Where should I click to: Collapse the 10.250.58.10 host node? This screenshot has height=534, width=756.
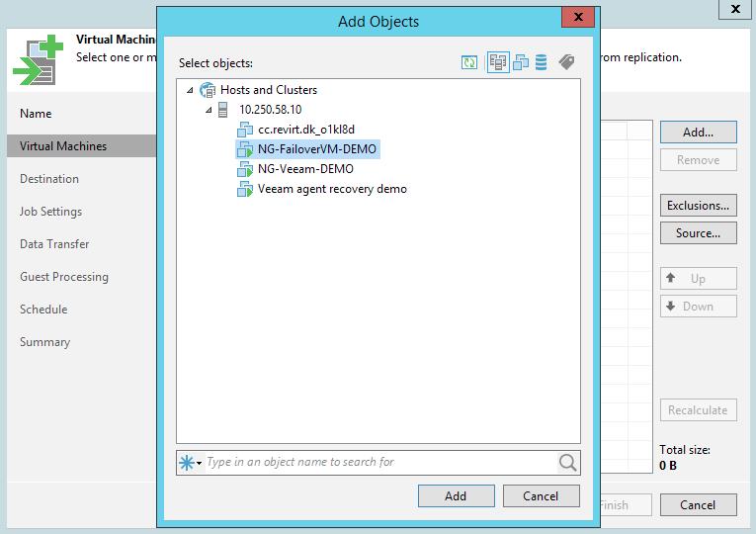(x=209, y=110)
